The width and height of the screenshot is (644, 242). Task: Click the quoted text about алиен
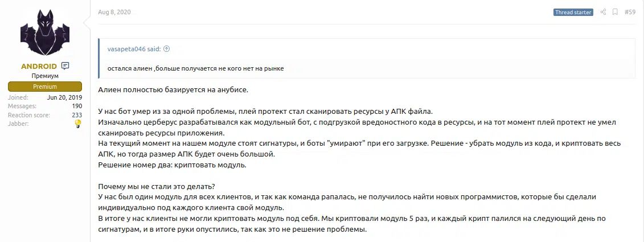pyautogui.click(x=195, y=69)
